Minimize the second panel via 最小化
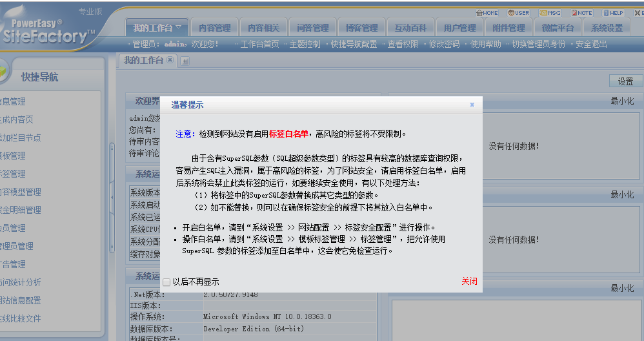644x341 pixels. 622,195
